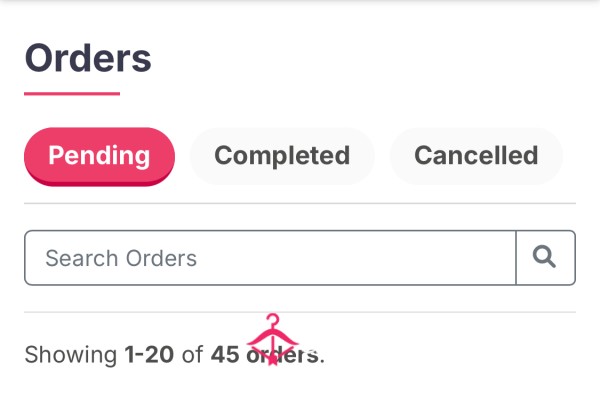Click the magnifying glass search icon
The width and height of the screenshot is (600, 394).
point(544,257)
